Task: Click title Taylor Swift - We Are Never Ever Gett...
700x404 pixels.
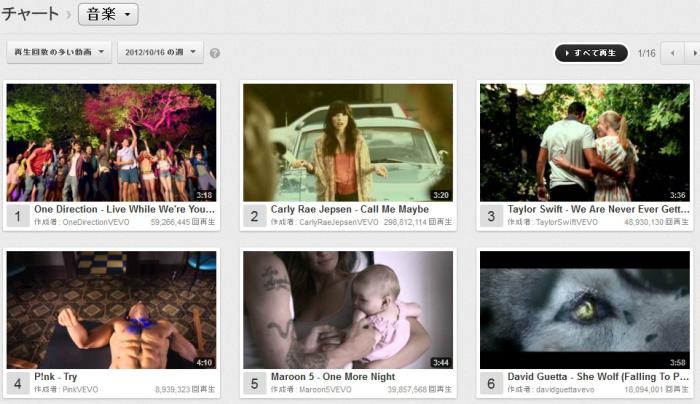Action: [x=598, y=209]
